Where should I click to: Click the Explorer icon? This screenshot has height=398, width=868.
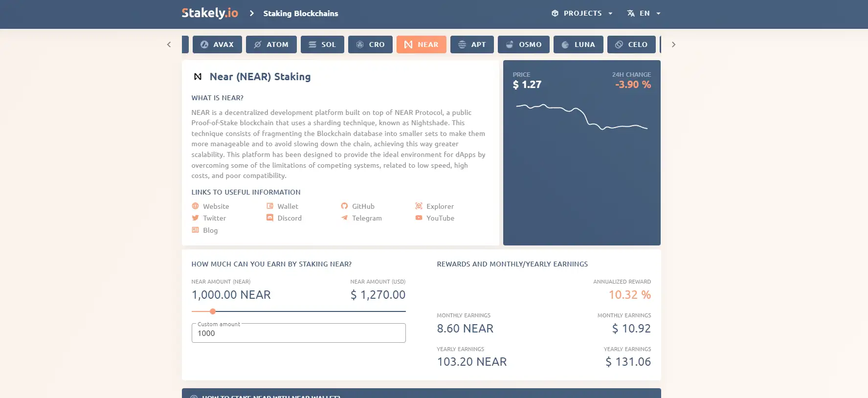tap(419, 206)
